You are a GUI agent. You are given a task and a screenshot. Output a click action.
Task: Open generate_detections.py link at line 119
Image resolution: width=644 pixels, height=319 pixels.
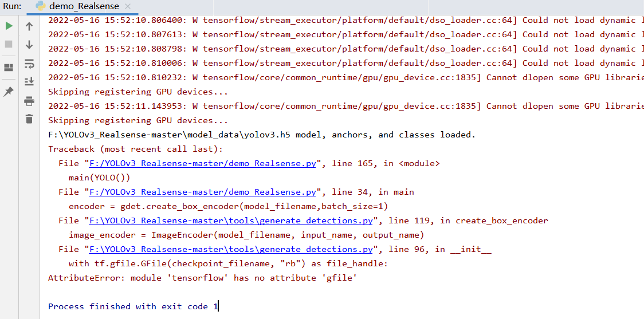(x=231, y=220)
